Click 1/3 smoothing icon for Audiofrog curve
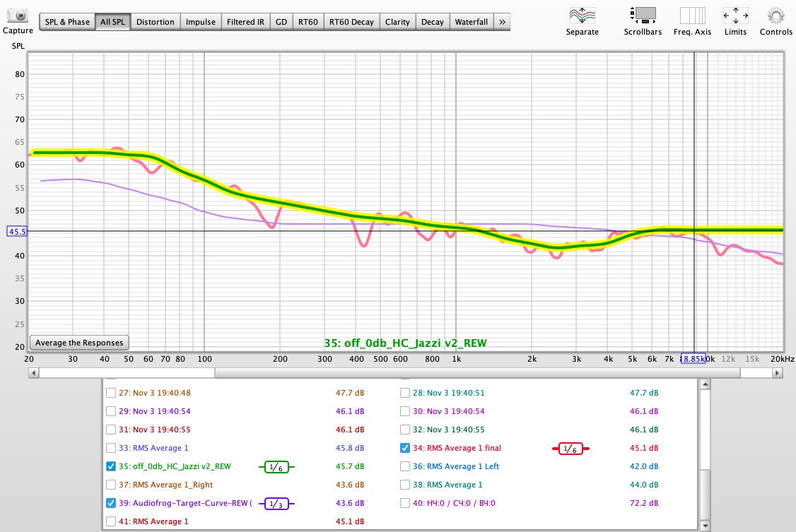 pos(276,504)
